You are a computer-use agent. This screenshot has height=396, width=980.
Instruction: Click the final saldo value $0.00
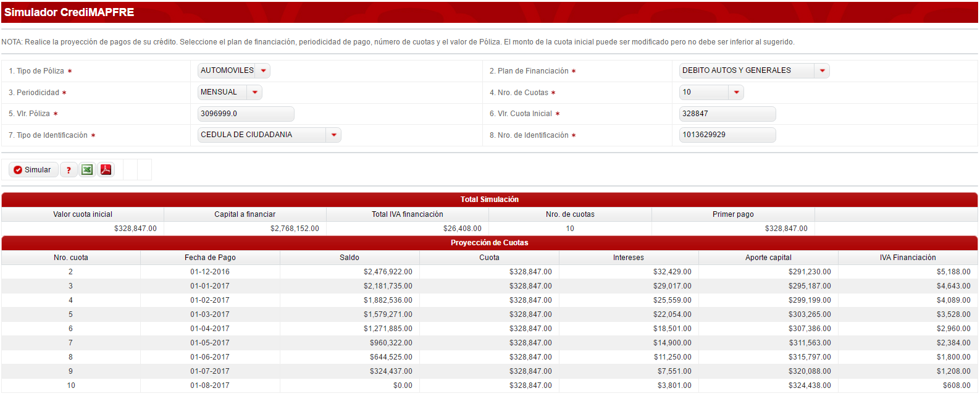coord(403,385)
